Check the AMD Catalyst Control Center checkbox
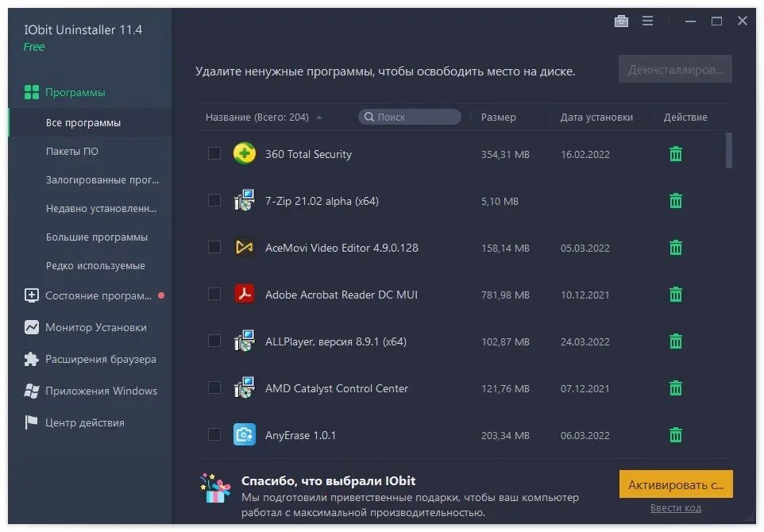 214,387
